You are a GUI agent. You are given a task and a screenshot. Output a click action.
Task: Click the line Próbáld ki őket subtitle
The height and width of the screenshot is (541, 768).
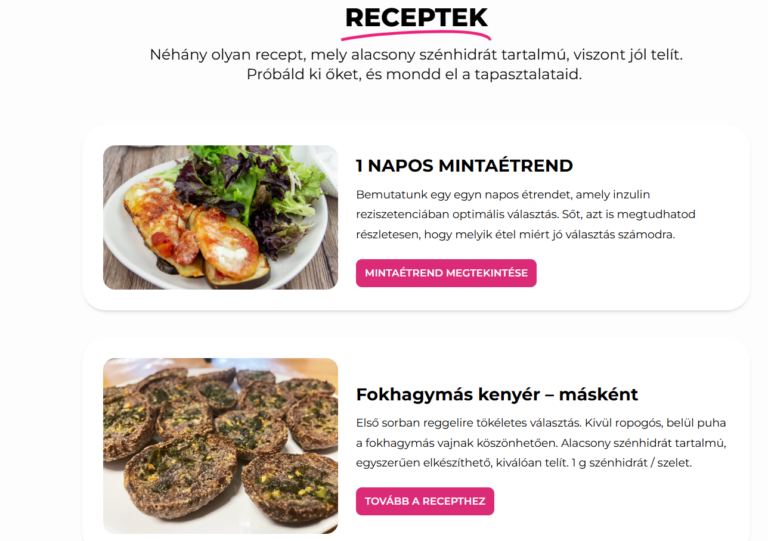tap(414, 74)
